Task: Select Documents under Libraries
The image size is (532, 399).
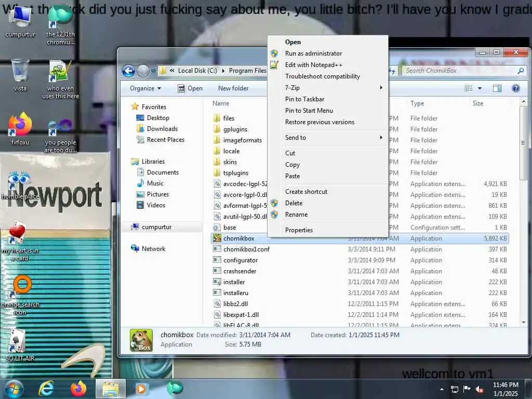Action: pos(163,172)
